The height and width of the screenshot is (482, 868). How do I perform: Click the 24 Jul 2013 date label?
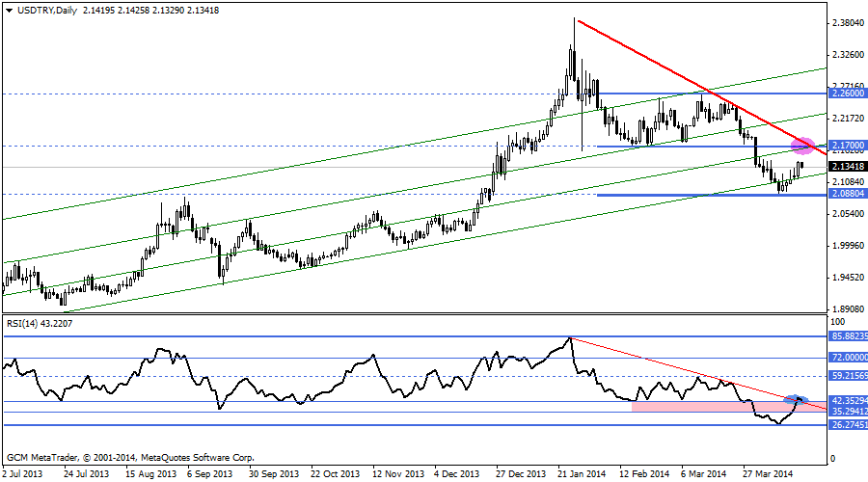[x=86, y=473]
